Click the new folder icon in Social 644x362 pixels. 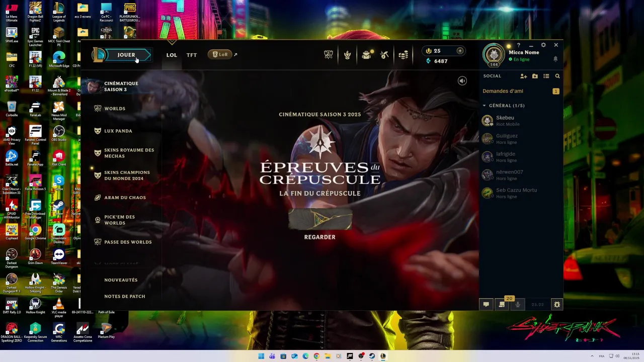pos(535,76)
